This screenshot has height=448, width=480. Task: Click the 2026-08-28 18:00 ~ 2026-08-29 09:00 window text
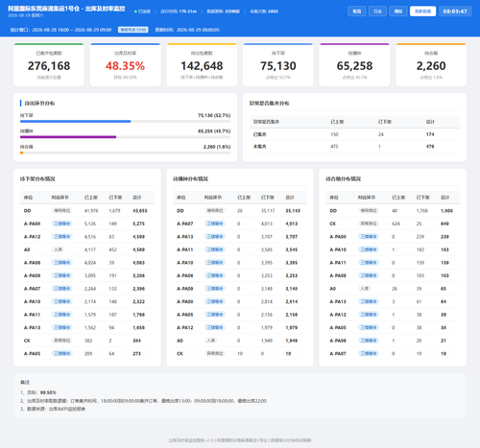click(72, 30)
